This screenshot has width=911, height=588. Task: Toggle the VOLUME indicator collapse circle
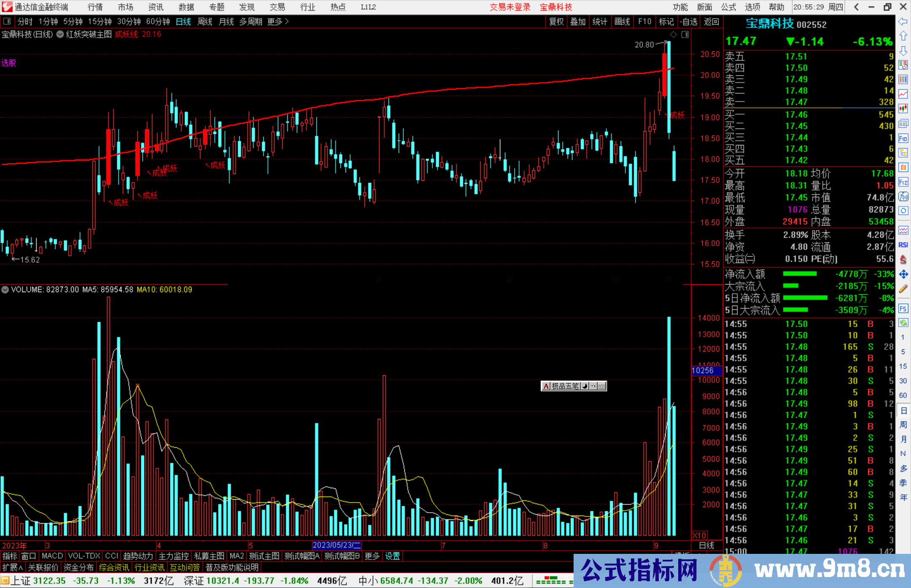(x=5, y=290)
